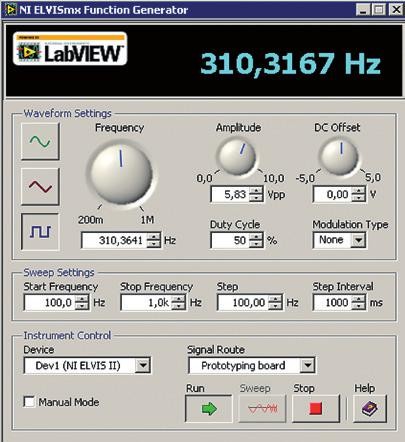Screen dimensions: 405x442
Task: Increase Step value with up arrow
Action: (x=275, y=299)
